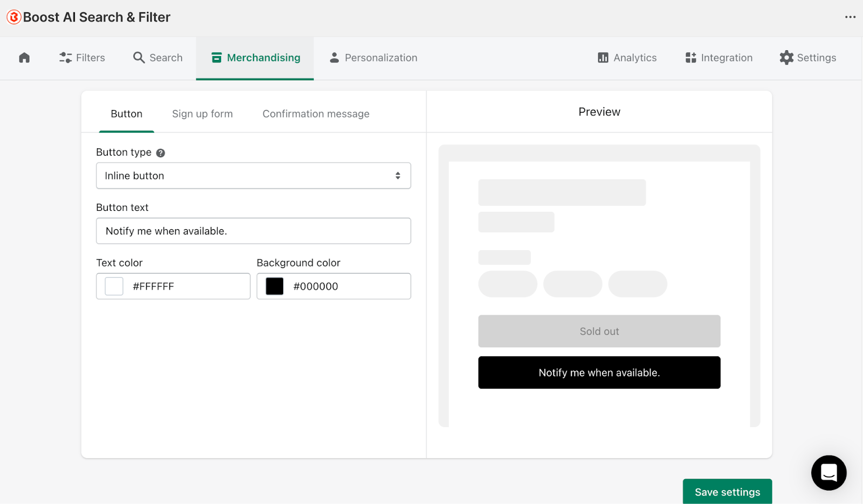Click the black Notify me preview button
The width and height of the screenshot is (863, 504).
click(599, 372)
